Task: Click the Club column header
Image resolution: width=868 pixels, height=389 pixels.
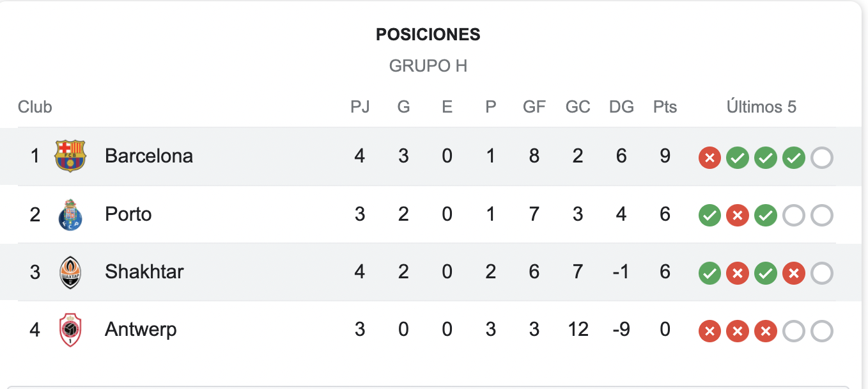Action: 35,107
